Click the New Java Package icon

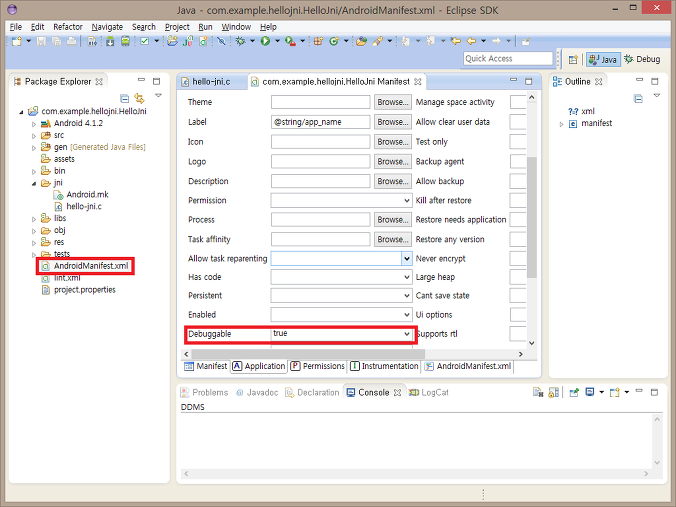[x=318, y=41]
